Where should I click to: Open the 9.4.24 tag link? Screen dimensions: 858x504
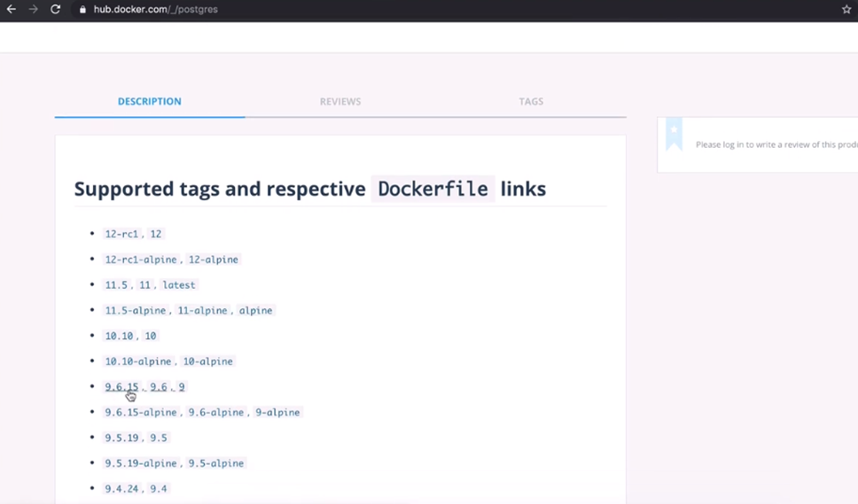[x=121, y=489]
